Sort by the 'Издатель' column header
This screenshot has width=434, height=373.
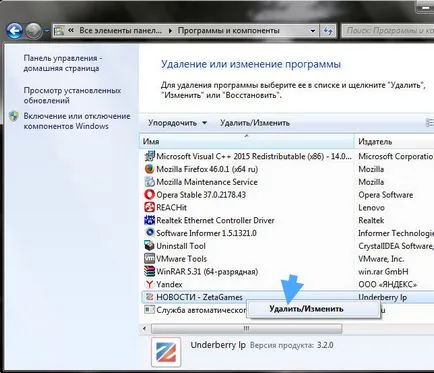[x=395, y=141]
